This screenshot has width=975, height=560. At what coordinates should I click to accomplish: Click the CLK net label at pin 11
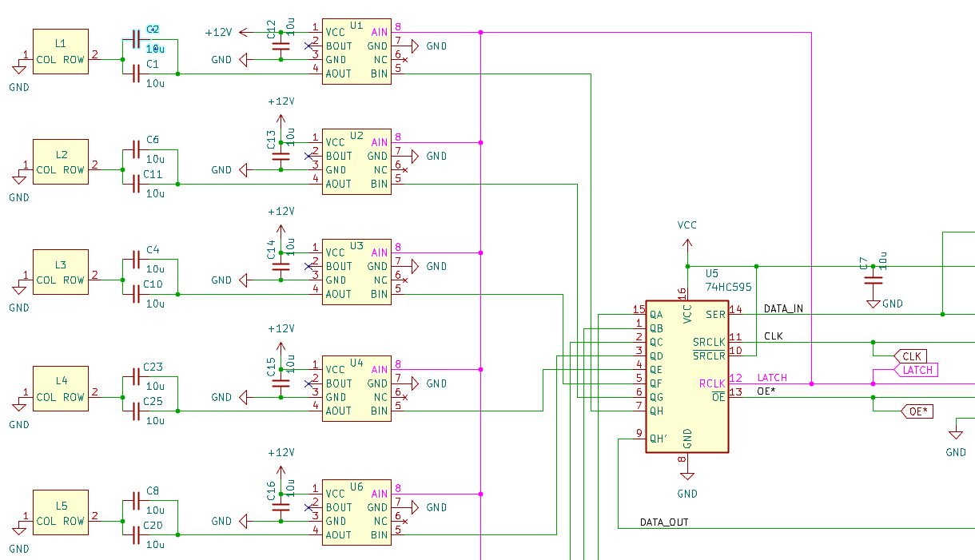pos(774,336)
